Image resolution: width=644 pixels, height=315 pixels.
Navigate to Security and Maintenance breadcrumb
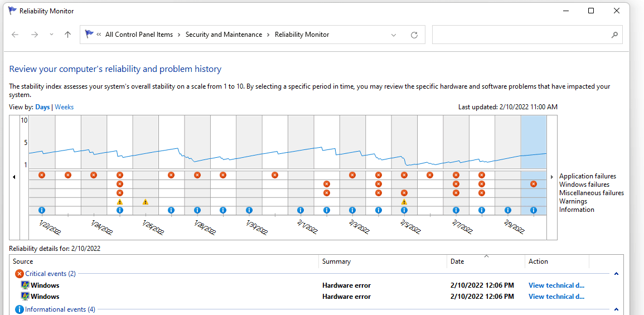pyautogui.click(x=224, y=35)
